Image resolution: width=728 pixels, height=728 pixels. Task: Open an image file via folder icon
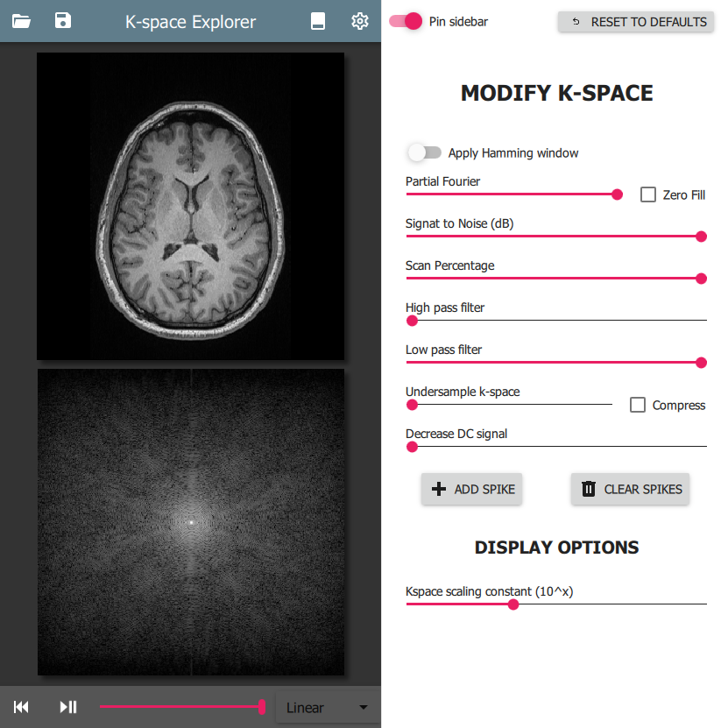pos(22,21)
